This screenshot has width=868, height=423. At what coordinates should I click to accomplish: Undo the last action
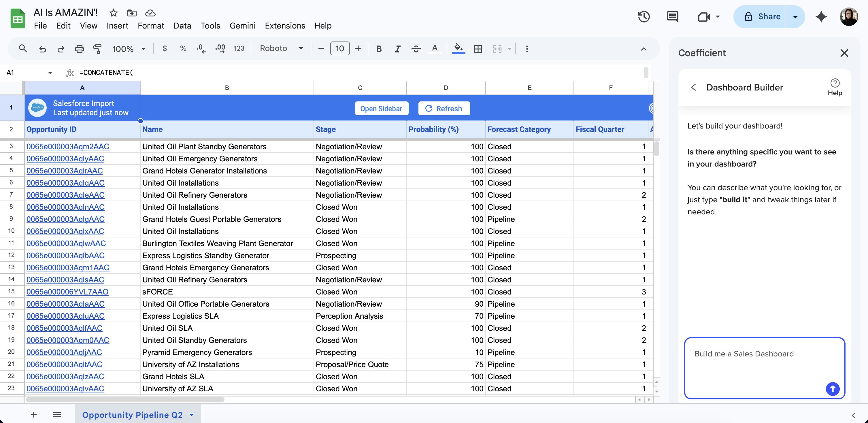click(x=42, y=49)
